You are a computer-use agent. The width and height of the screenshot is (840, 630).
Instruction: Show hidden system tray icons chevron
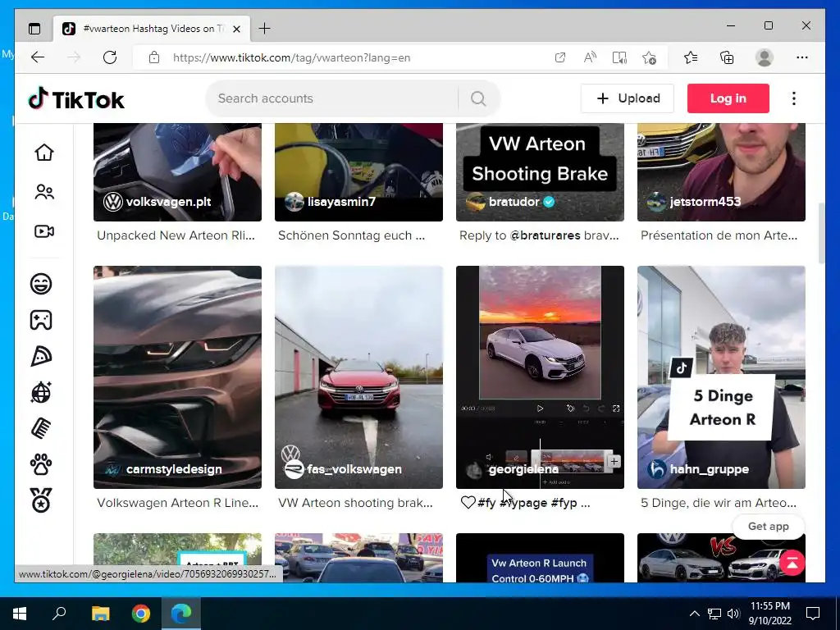pos(694,614)
